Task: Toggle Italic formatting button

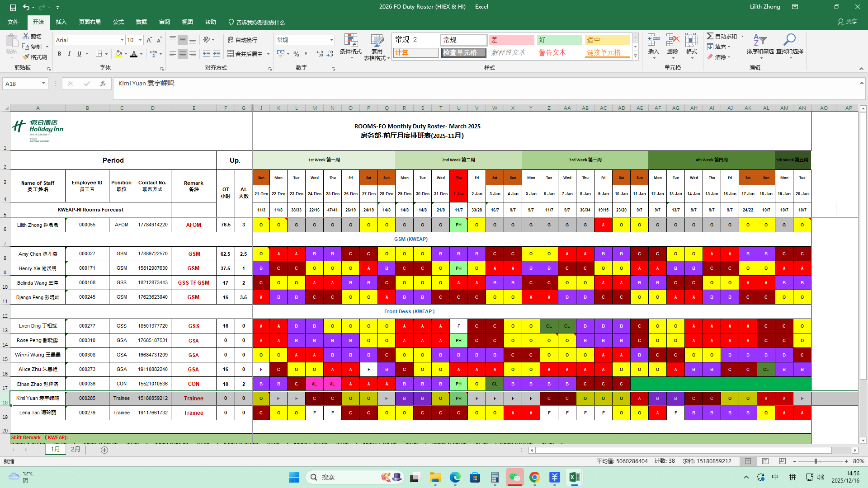Action: pos(69,54)
